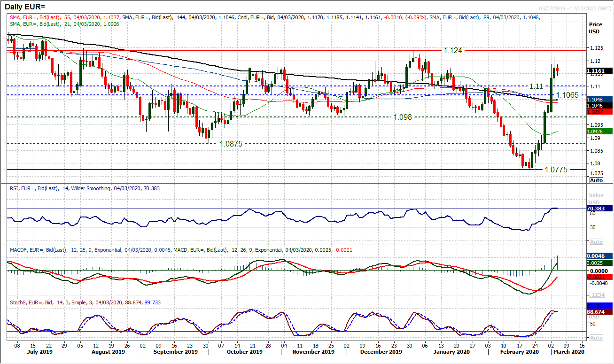Click the 1.0775 support level label
The width and height of the screenshot is (614, 364).
555,169
